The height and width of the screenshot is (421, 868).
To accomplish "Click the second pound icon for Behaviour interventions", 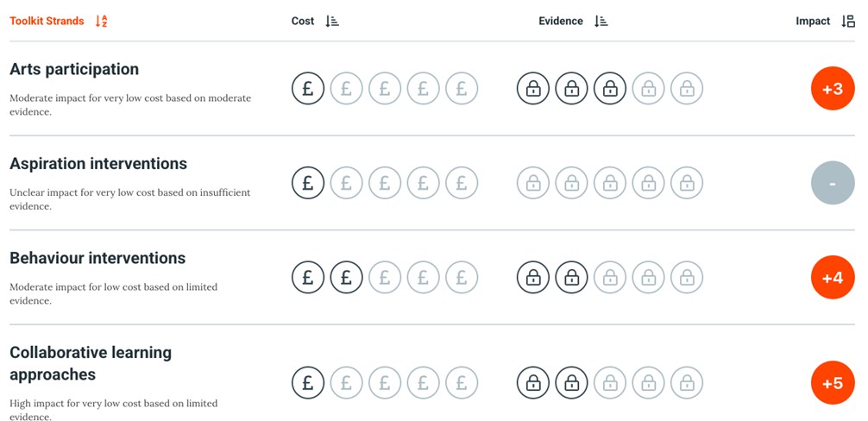I will 346,278.
